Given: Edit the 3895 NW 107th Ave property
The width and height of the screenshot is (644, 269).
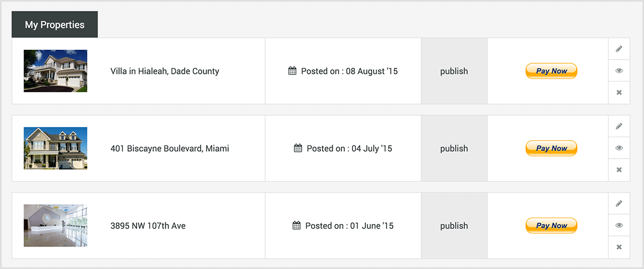Looking at the screenshot, I should point(619,204).
